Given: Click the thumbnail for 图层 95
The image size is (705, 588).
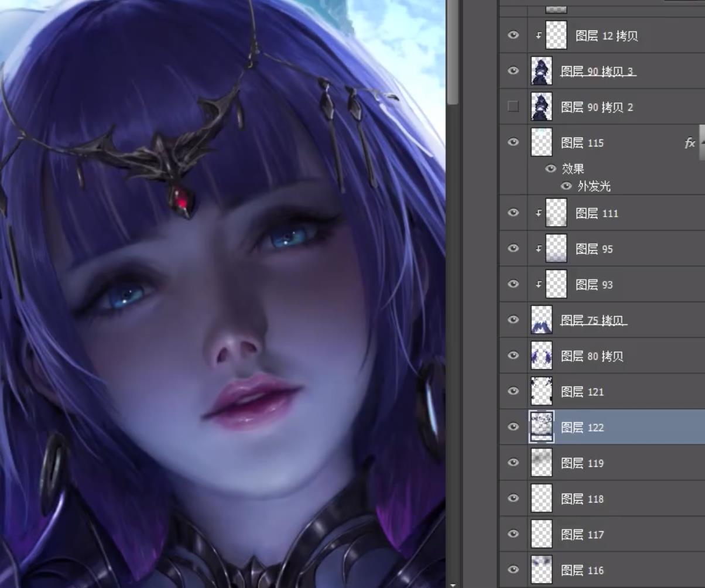Looking at the screenshot, I should tap(556, 249).
